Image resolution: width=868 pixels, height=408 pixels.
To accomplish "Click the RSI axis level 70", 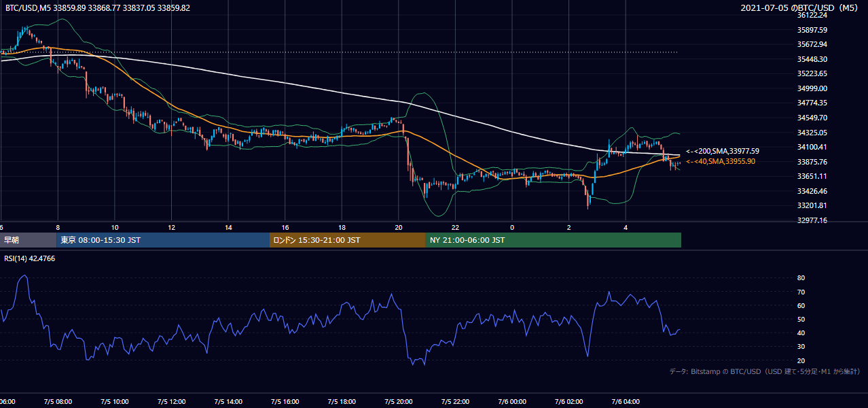I will (801, 292).
